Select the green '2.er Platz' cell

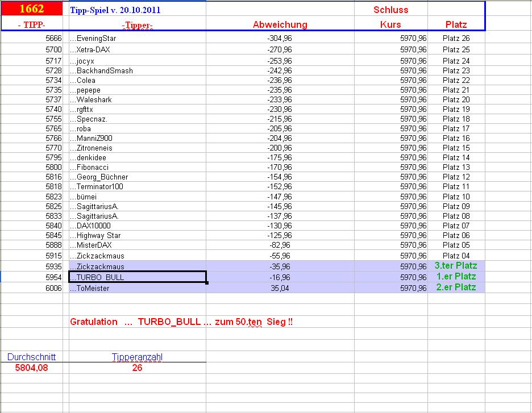(x=456, y=287)
